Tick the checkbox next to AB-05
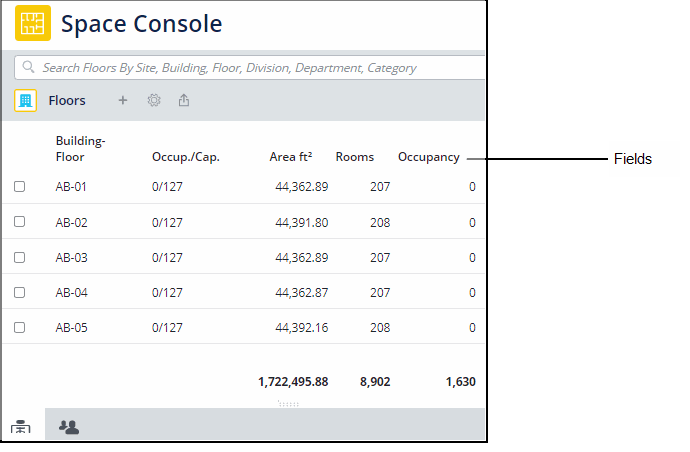 pos(20,328)
